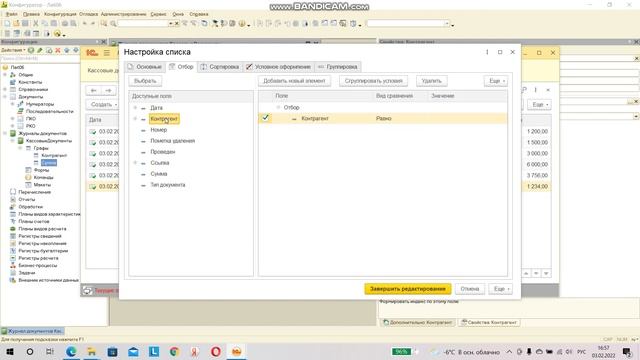Click the 1C application icon in taskbar
Image resolution: width=640 pixels, height=360 pixels.
tap(236, 351)
